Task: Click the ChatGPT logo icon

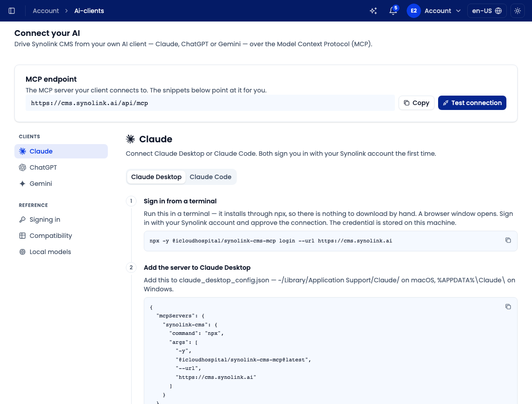Action: click(22, 167)
